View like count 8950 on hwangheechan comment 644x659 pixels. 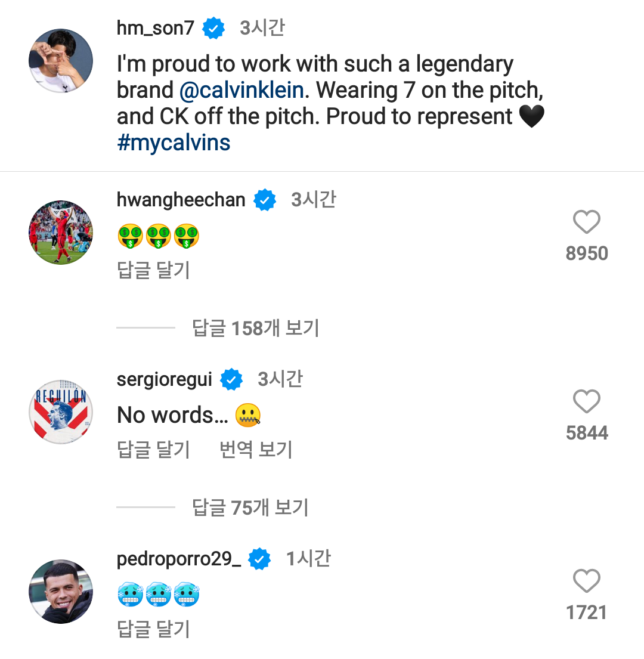[586, 253]
